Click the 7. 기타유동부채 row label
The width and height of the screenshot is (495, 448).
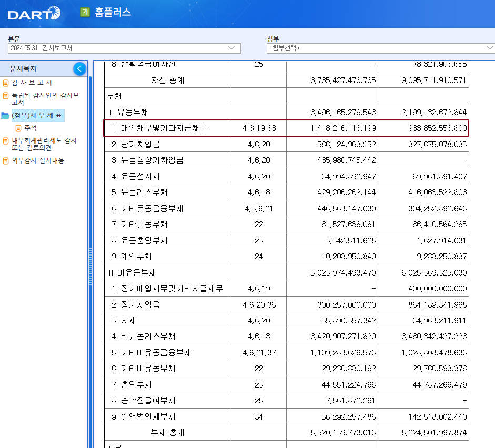(x=139, y=225)
